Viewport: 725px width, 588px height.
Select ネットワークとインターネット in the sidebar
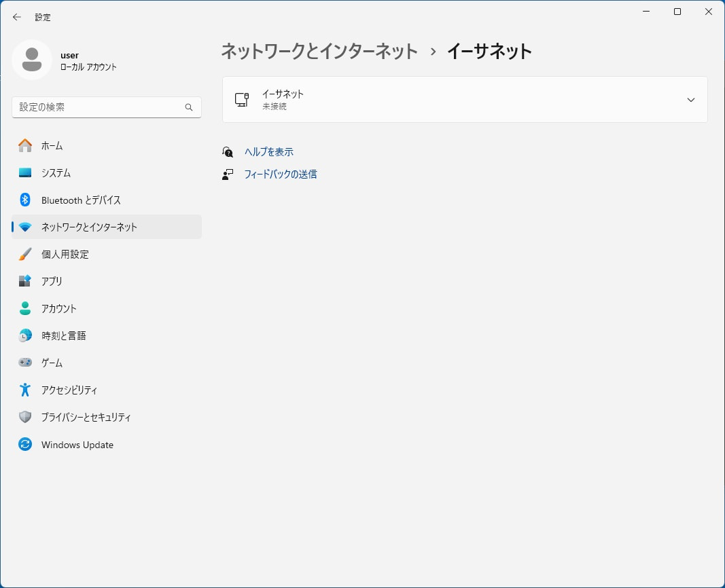point(89,227)
